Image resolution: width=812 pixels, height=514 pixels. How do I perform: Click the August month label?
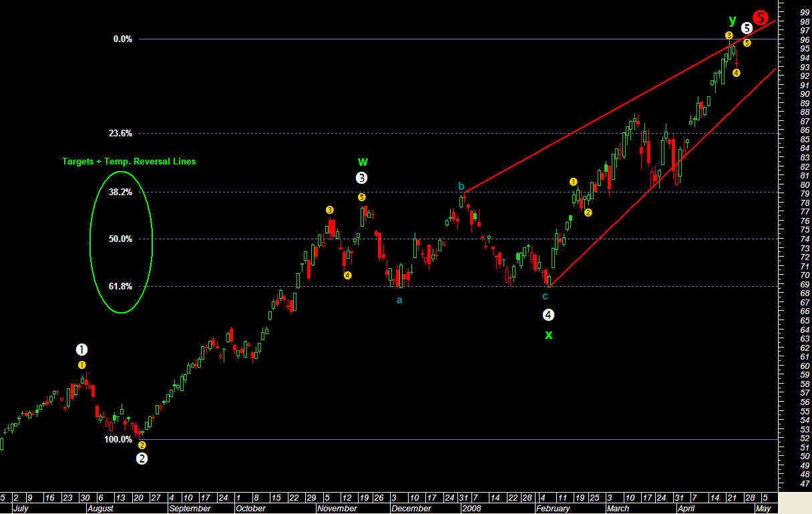(101, 509)
